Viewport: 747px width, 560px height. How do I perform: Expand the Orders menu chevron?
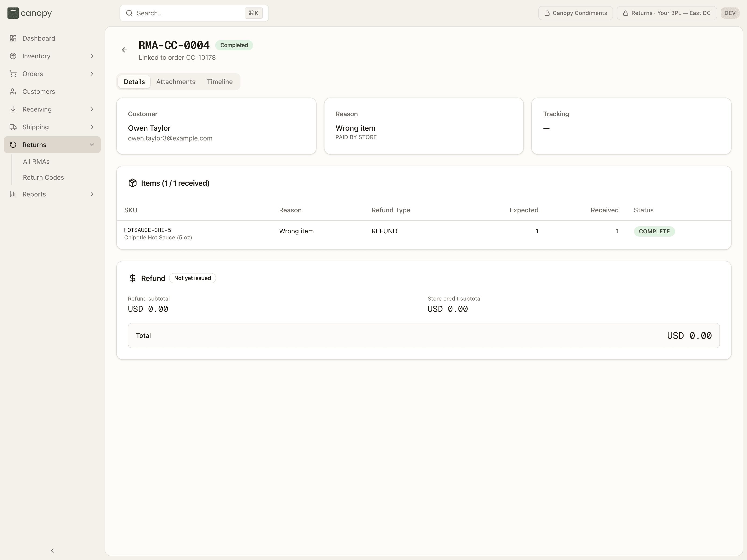pos(92,73)
